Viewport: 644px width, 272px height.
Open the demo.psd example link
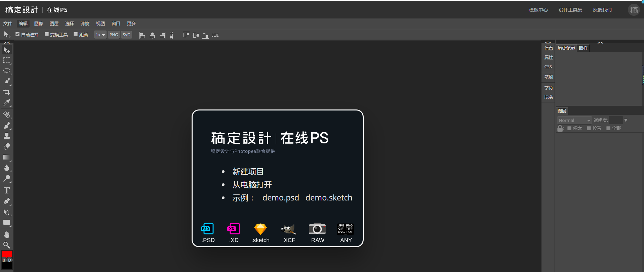tap(281, 198)
